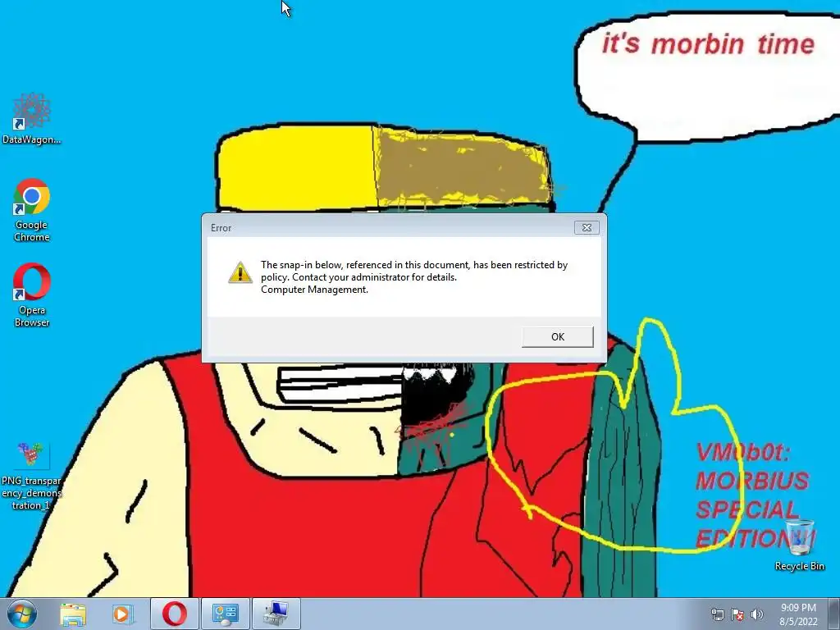This screenshot has width=840, height=630.
Task: Open the Action Center flag icon
Action: [x=737, y=614]
